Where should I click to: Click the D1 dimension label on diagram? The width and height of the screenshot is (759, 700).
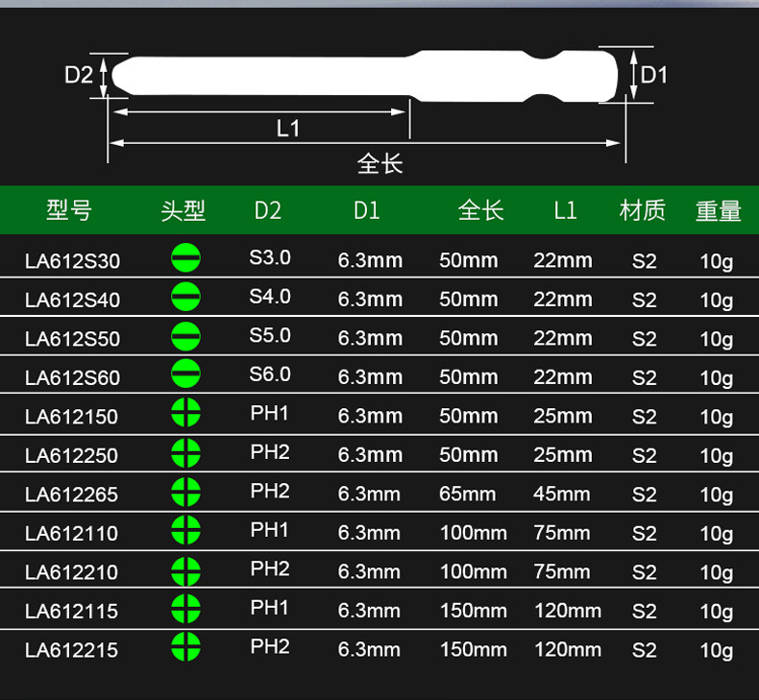tap(654, 75)
